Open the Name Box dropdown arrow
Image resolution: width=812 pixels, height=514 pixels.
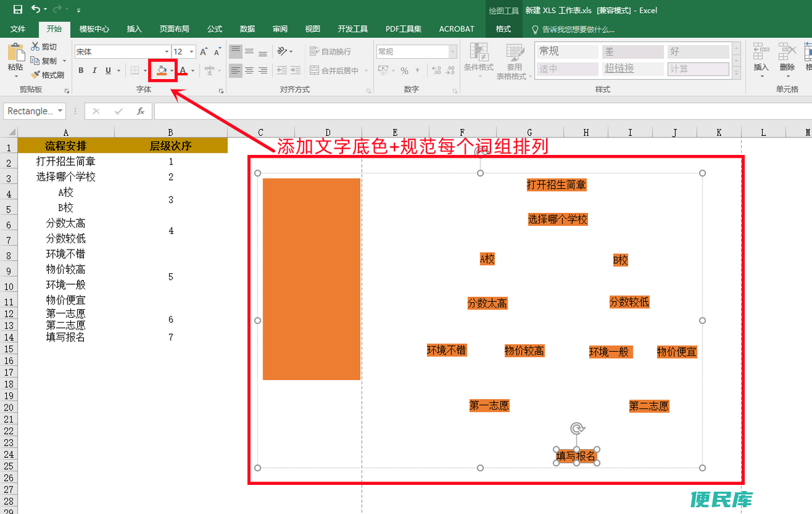[60, 111]
